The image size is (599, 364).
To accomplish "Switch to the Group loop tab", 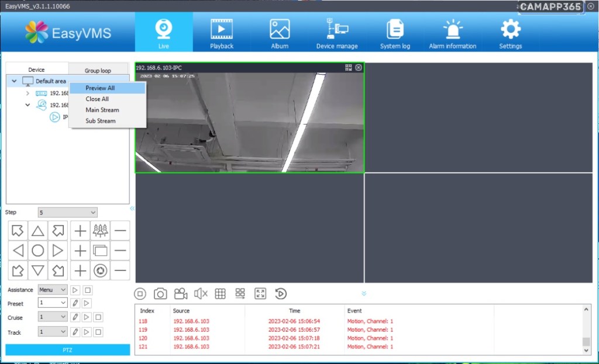I will (98, 70).
